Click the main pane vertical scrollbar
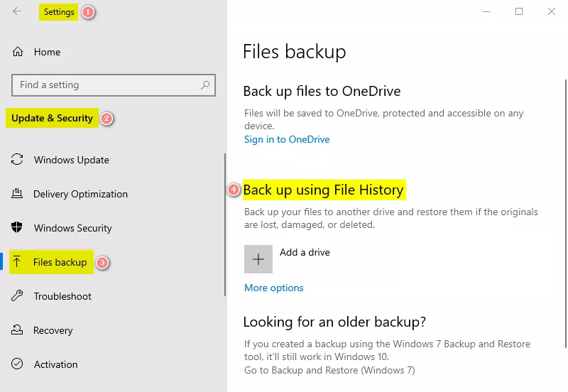 566,214
